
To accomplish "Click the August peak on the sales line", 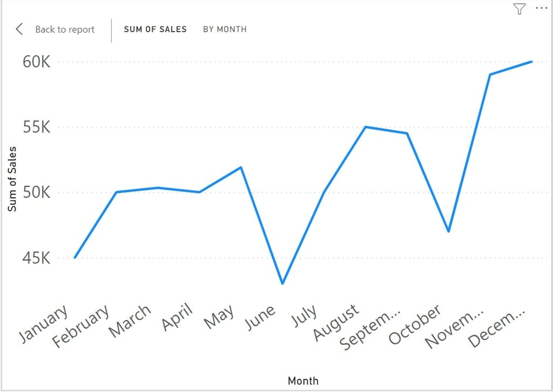I will pyautogui.click(x=366, y=125).
